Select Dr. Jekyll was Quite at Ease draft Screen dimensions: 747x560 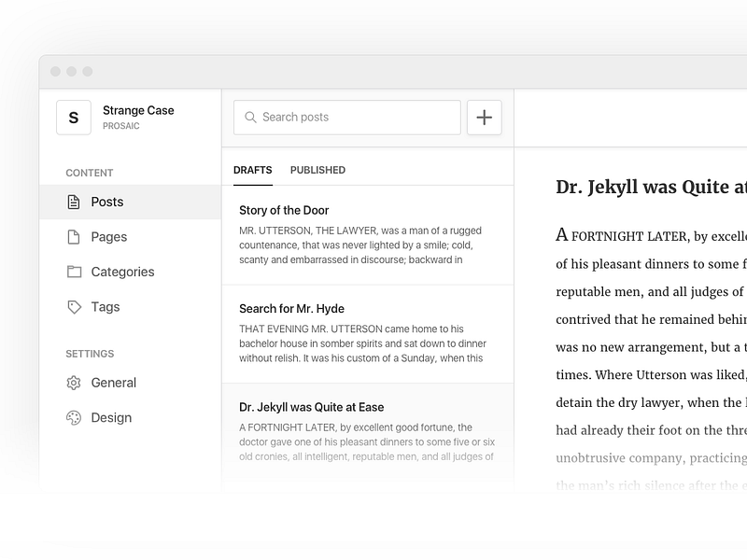[367, 431]
